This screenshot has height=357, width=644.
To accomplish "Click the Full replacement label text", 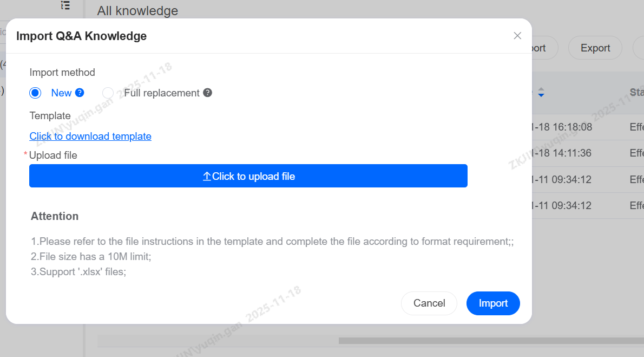I will (162, 93).
